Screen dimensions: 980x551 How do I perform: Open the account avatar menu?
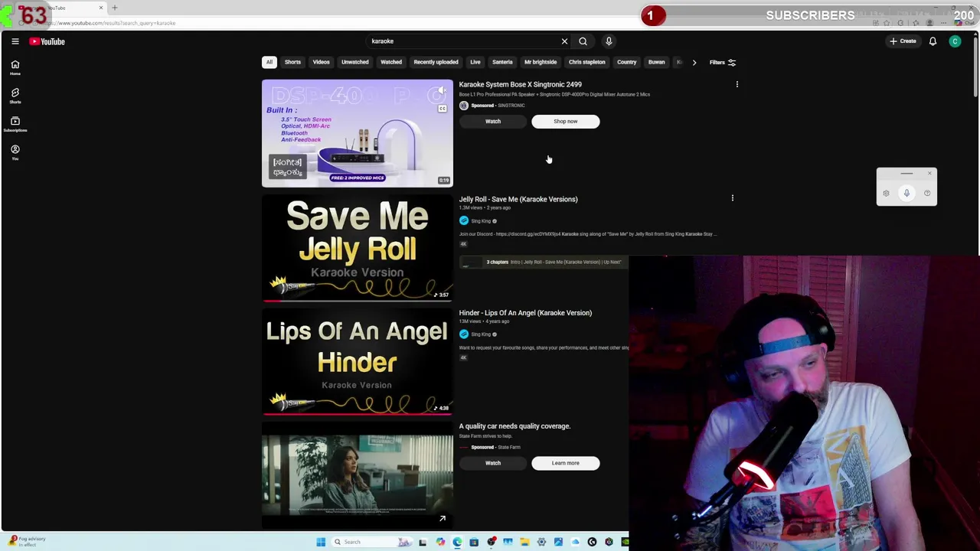[955, 41]
